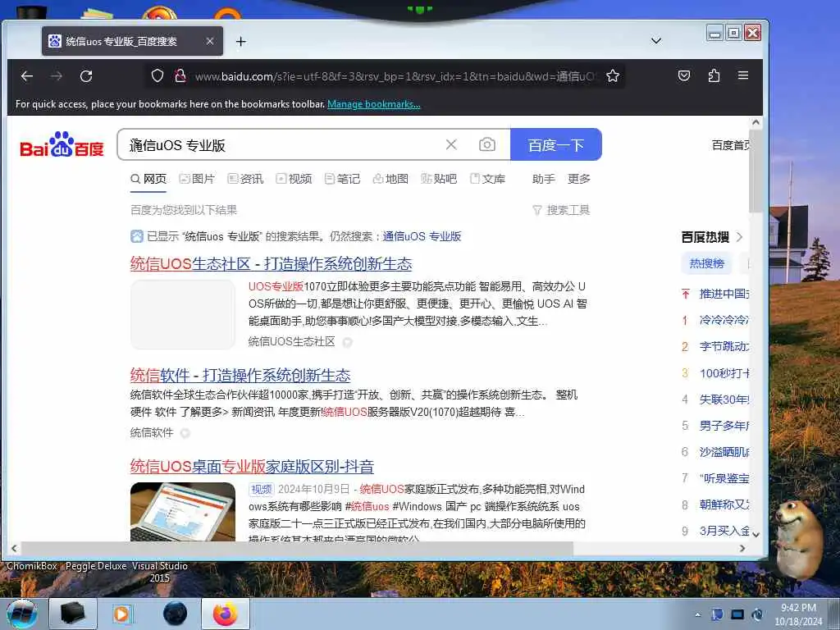Open hot search item 男子多年

coord(724,426)
